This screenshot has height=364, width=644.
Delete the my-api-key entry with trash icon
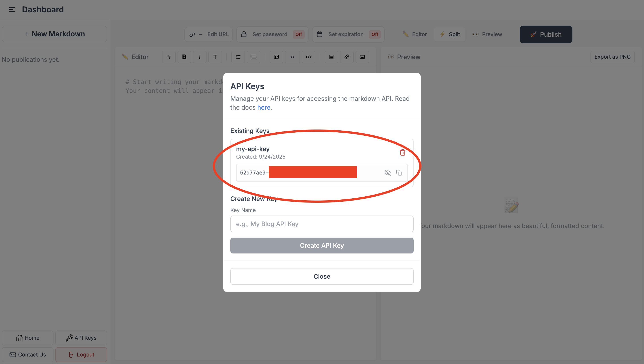(402, 152)
